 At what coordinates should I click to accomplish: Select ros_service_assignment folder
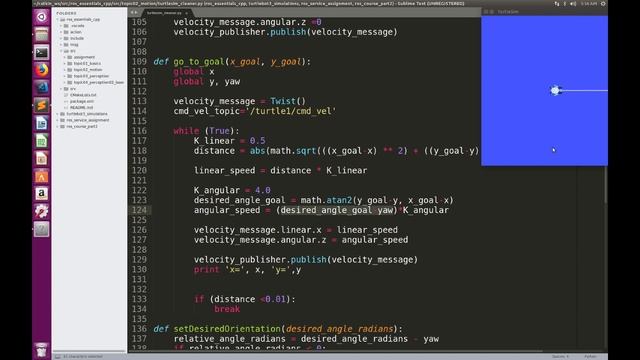tap(88, 120)
